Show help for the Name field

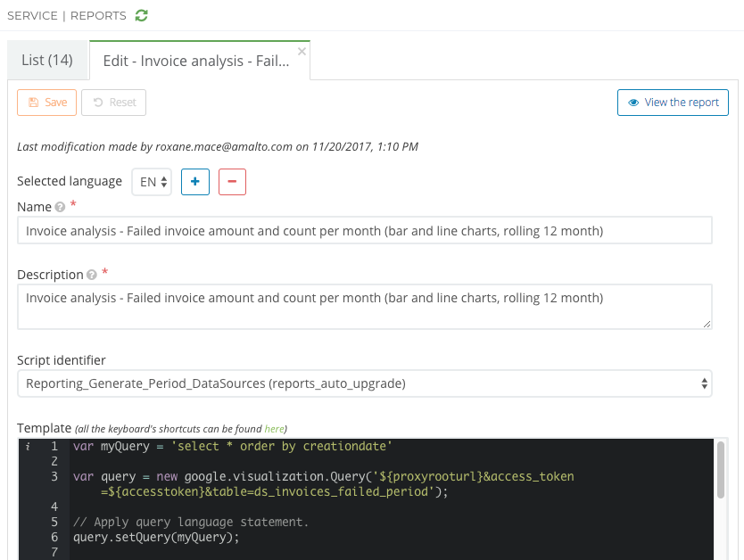[60, 207]
